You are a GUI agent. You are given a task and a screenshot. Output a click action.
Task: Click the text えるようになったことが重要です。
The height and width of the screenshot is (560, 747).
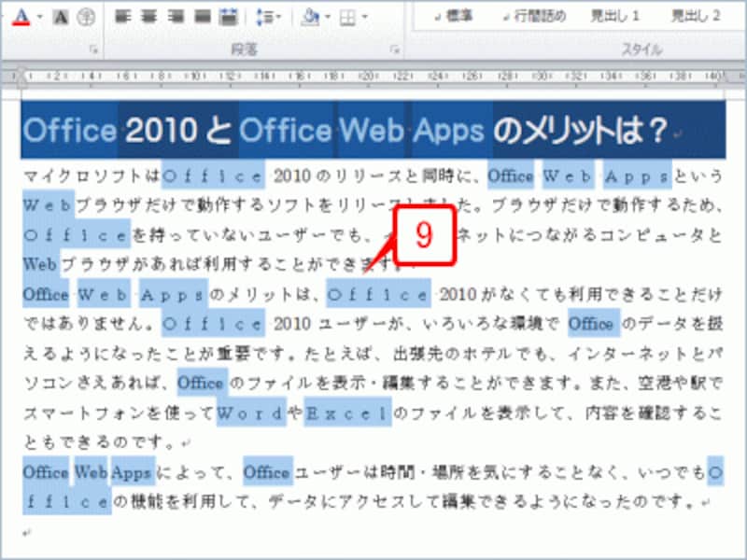(x=159, y=354)
